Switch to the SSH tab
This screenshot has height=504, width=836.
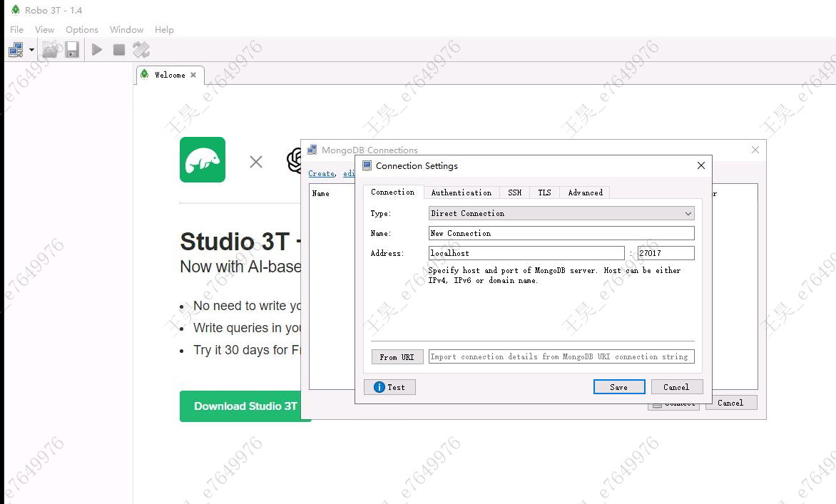[515, 193]
